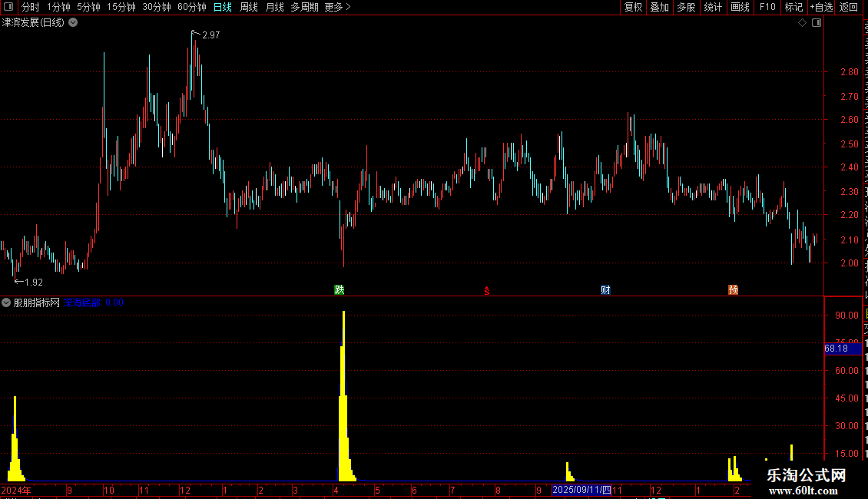Click the 股朋指标网 indicator name
The image size is (868, 499).
point(37,302)
